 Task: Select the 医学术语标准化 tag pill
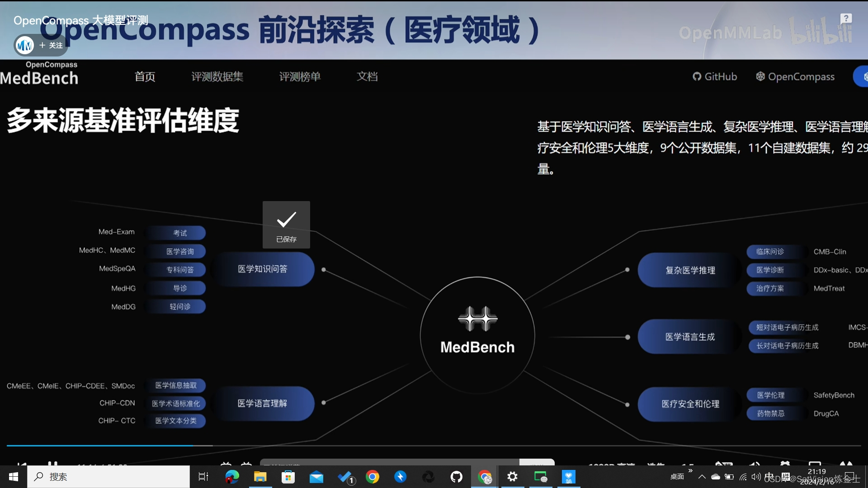pyautogui.click(x=176, y=404)
